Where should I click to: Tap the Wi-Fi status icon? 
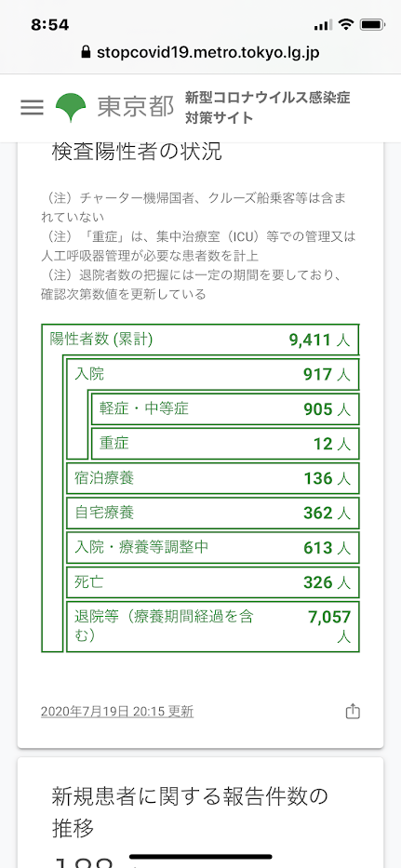tap(346, 24)
